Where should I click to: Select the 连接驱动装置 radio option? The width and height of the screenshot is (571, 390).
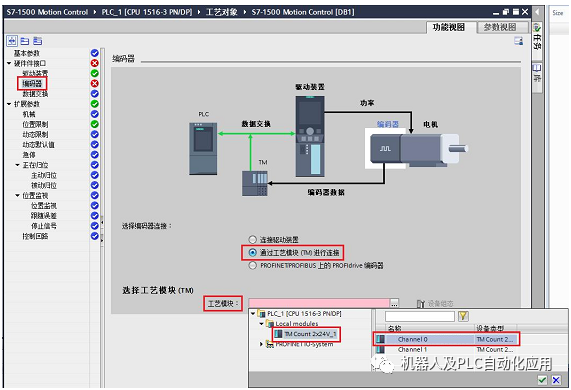pos(252,239)
